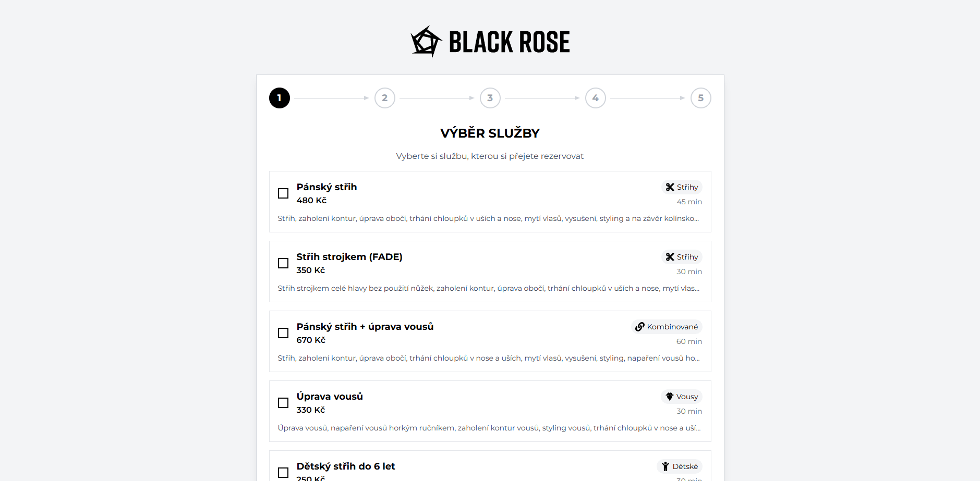Click the scissors icon beside Střih strojkem (FADE)
This screenshot has height=481, width=980.
click(x=671, y=256)
